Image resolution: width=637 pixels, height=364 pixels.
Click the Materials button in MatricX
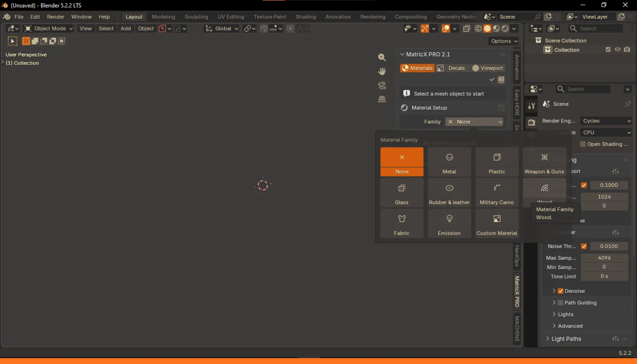click(417, 68)
